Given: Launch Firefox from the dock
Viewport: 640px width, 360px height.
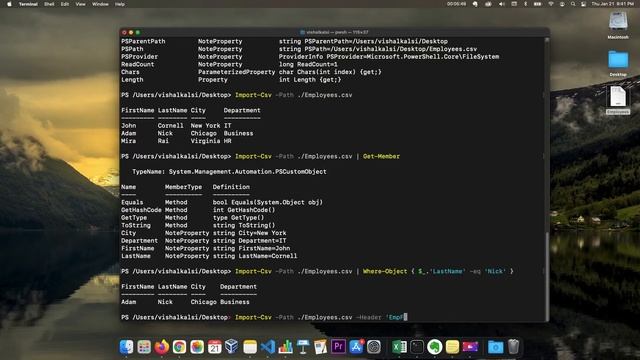Looking at the screenshot, I should click(x=162, y=347).
